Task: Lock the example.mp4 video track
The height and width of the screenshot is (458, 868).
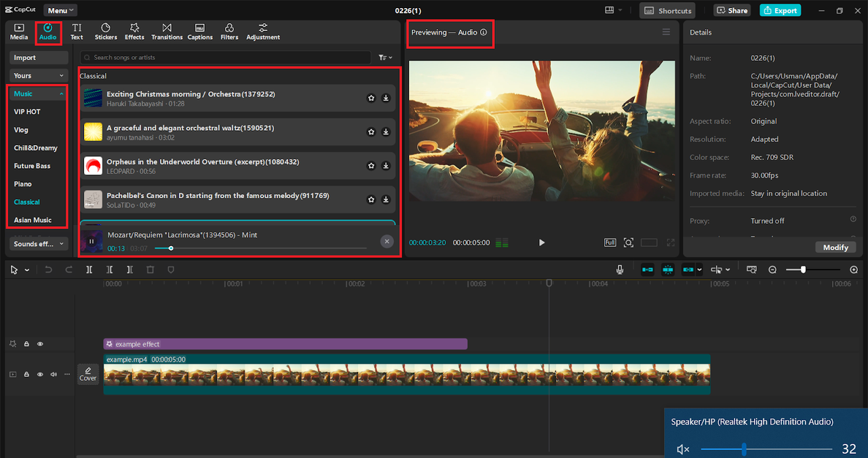Action: click(26, 374)
